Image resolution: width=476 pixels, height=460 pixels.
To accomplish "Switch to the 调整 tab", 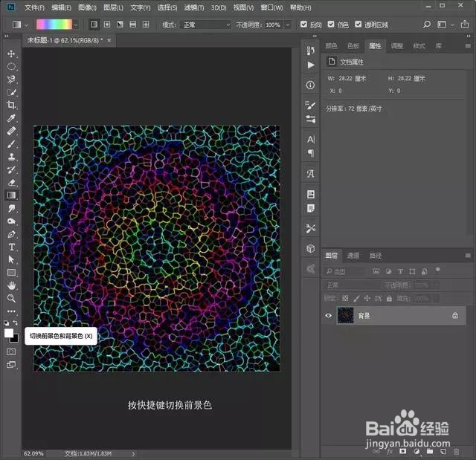I will coord(396,46).
